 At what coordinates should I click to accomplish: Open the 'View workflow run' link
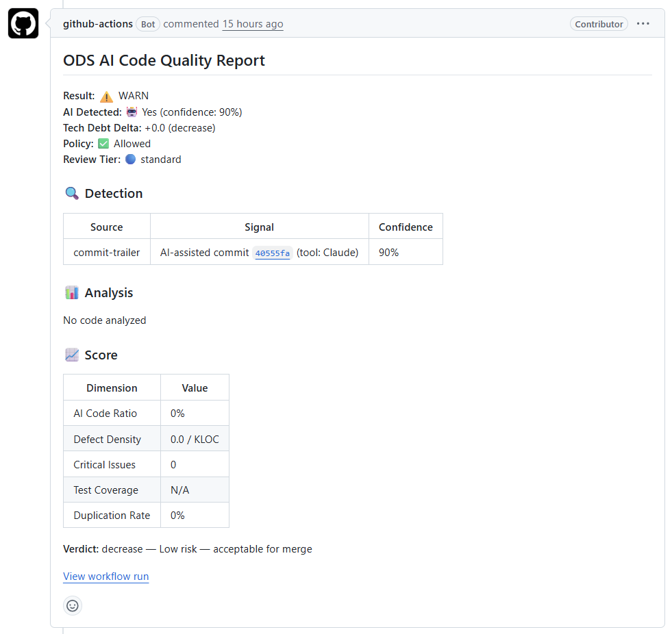click(106, 576)
